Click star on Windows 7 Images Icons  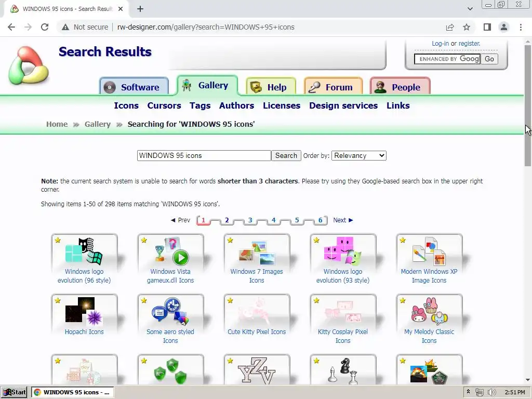[230, 240]
